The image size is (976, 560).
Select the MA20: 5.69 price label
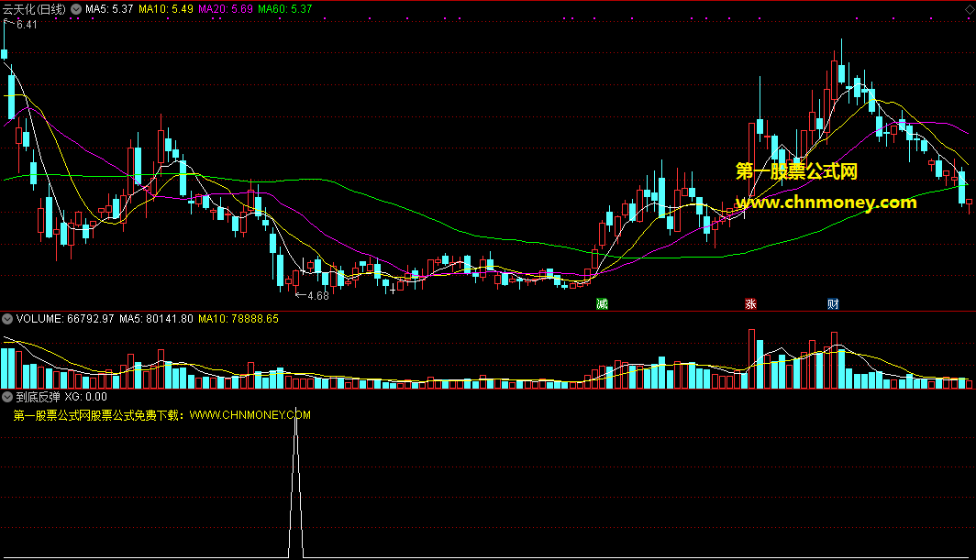(226, 9)
